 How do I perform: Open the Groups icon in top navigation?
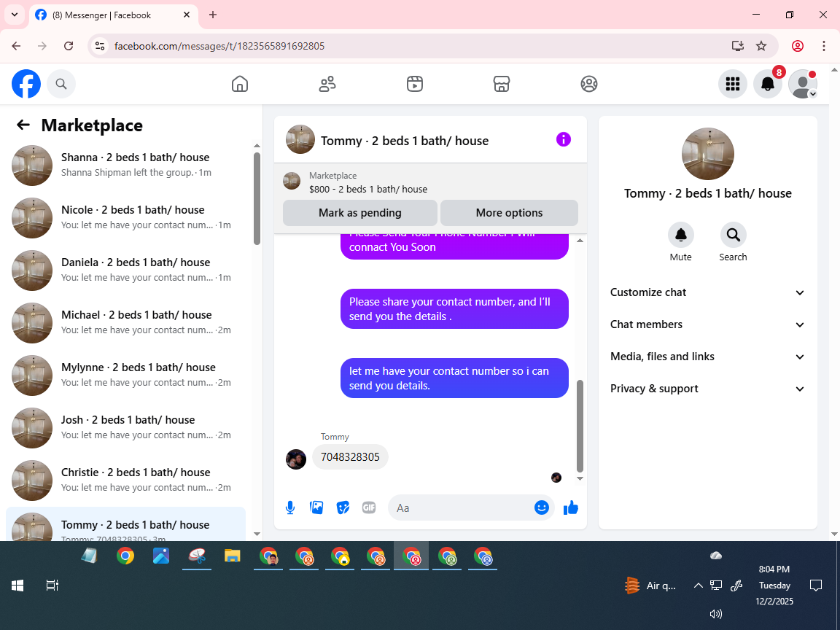(588, 84)
